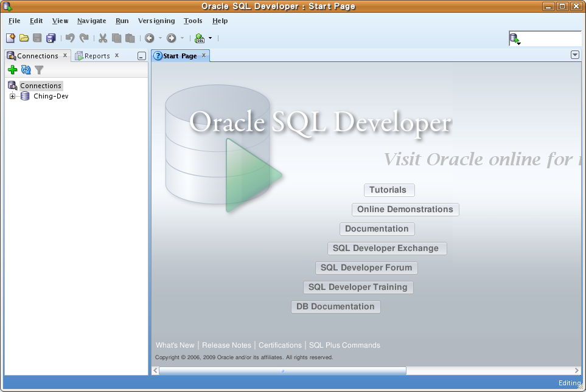Click the Online Demonstrations button

(405, 210)
